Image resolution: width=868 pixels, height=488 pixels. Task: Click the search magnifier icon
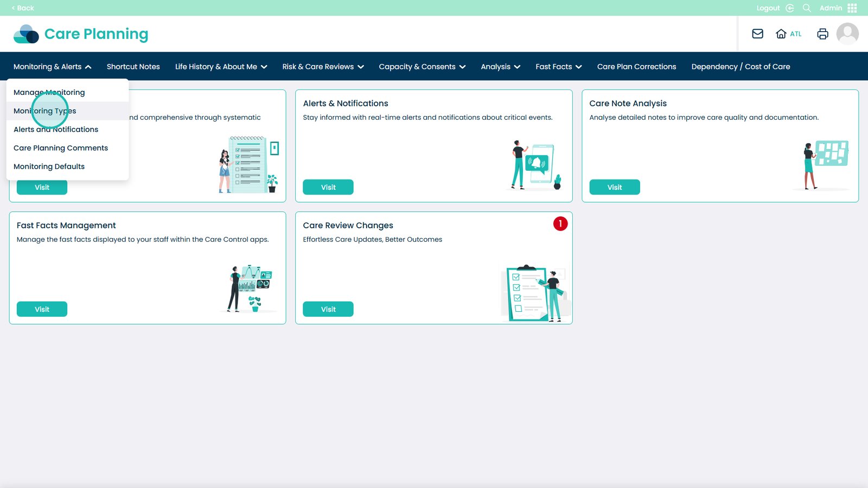click(x=807, y=8)
